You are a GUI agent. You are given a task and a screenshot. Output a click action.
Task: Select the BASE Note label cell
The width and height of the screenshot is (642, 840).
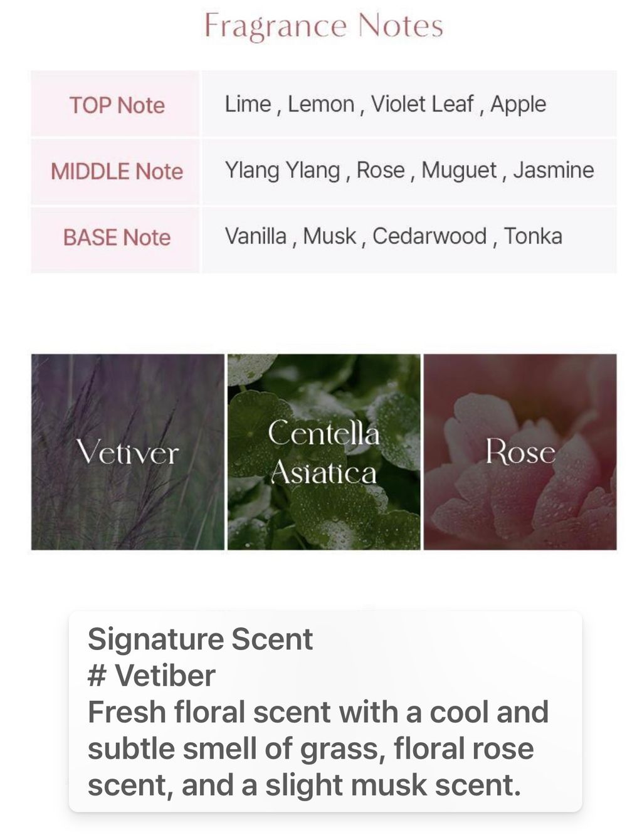115,238
